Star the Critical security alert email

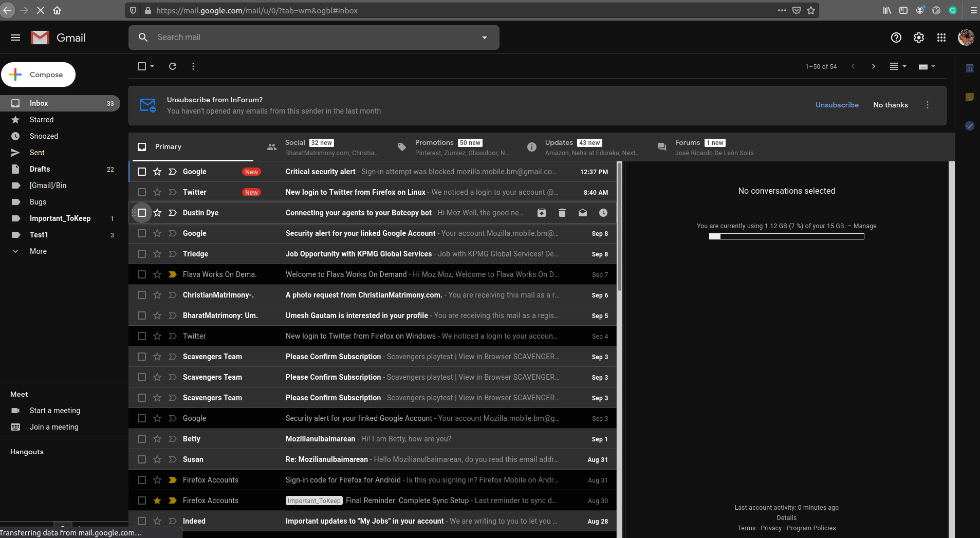pyautogui.click(x=157, y=171)
